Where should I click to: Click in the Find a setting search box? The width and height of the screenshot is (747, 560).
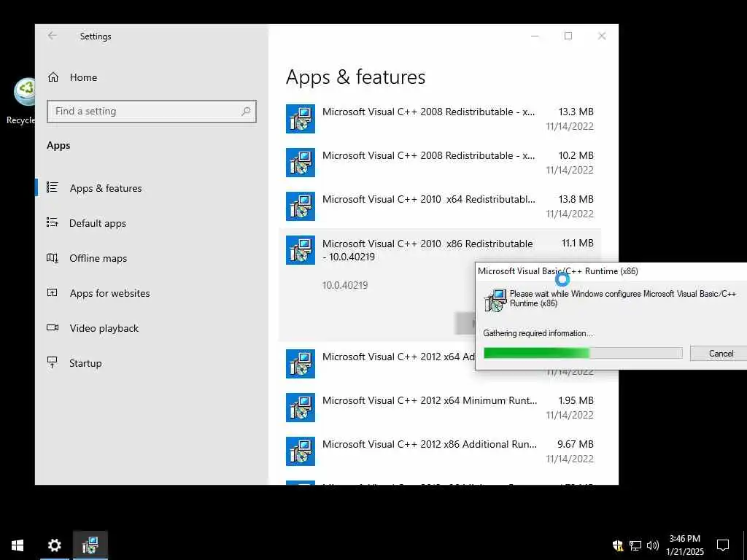[x=152, y=112]
